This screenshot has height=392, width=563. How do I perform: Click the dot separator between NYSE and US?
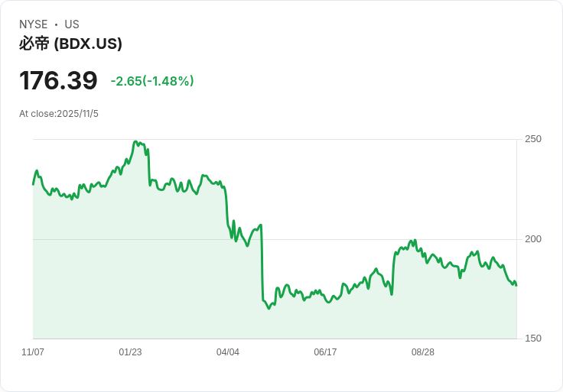pyautogui.click(x=57, y=24)
